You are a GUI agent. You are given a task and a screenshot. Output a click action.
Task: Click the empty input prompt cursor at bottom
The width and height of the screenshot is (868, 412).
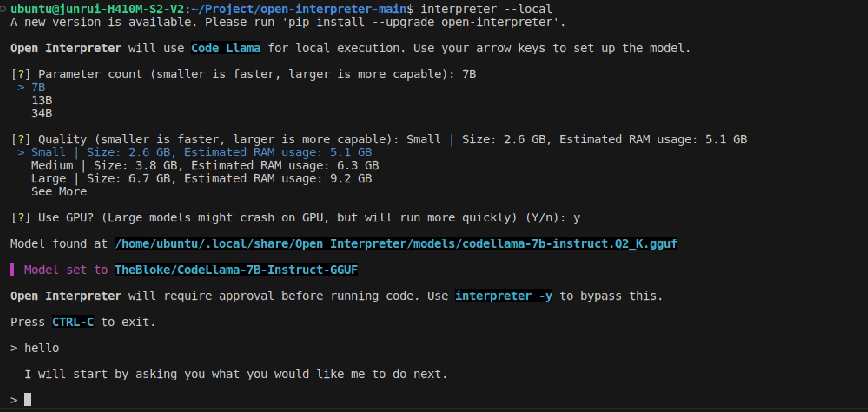pos(28,399)
